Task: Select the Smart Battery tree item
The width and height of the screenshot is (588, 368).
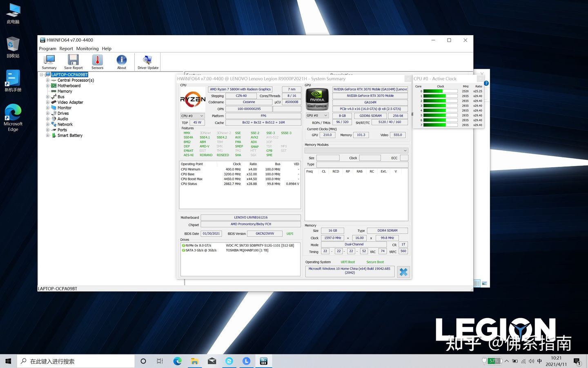Action: 70,135
